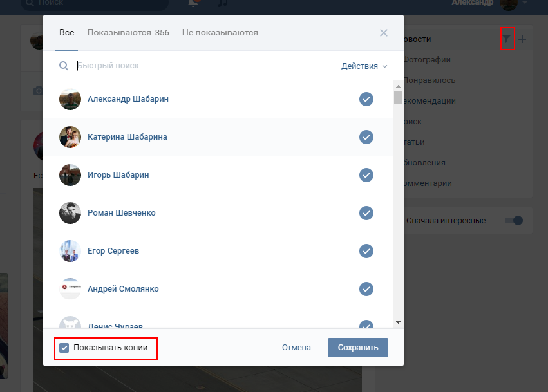Screen dimensions: 548x392
Task: Toggle the Показывать копии checkbox
Action: (x=64, y=348)
